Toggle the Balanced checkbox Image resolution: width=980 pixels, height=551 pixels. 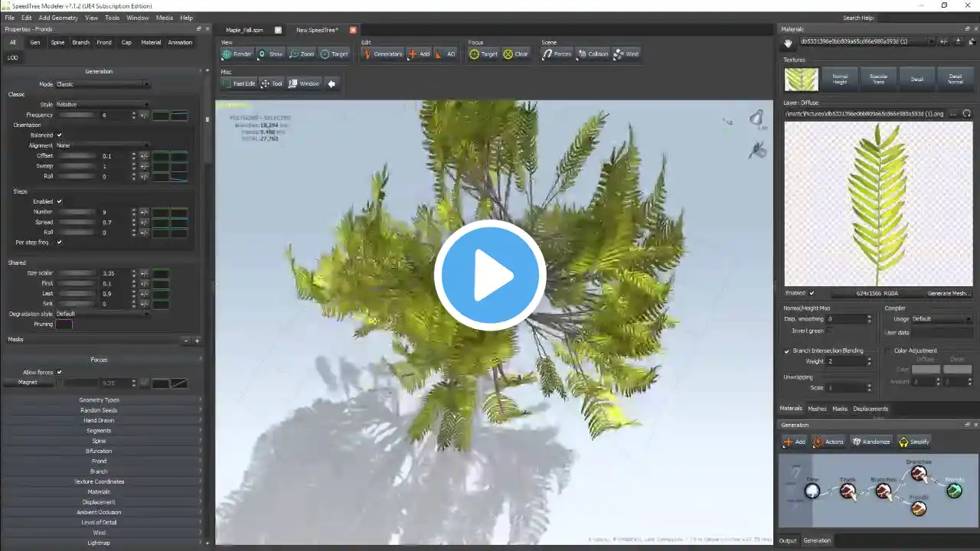[59, 135]
